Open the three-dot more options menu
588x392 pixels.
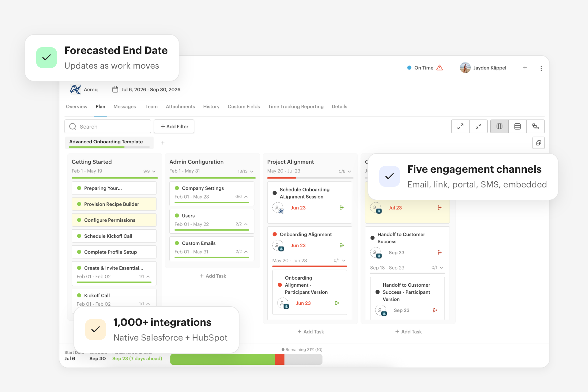(541, 68)
